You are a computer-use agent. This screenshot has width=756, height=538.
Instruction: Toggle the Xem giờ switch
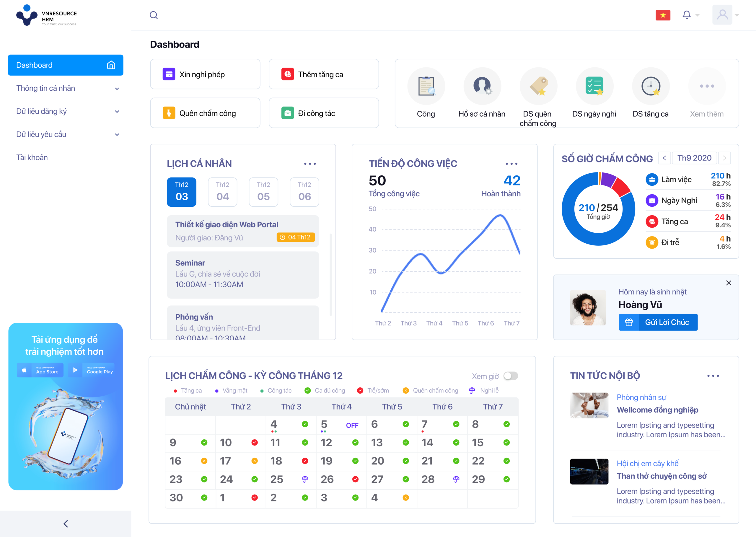pos(511,376)
